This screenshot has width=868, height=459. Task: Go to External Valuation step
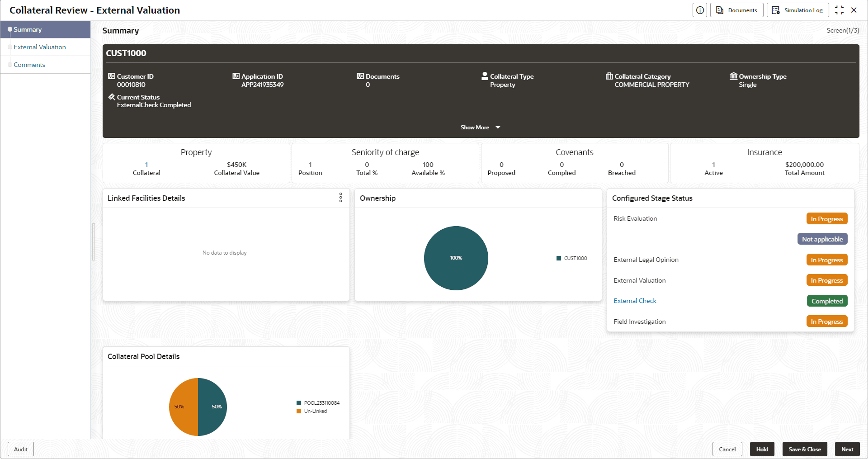[x=40, y=47]
